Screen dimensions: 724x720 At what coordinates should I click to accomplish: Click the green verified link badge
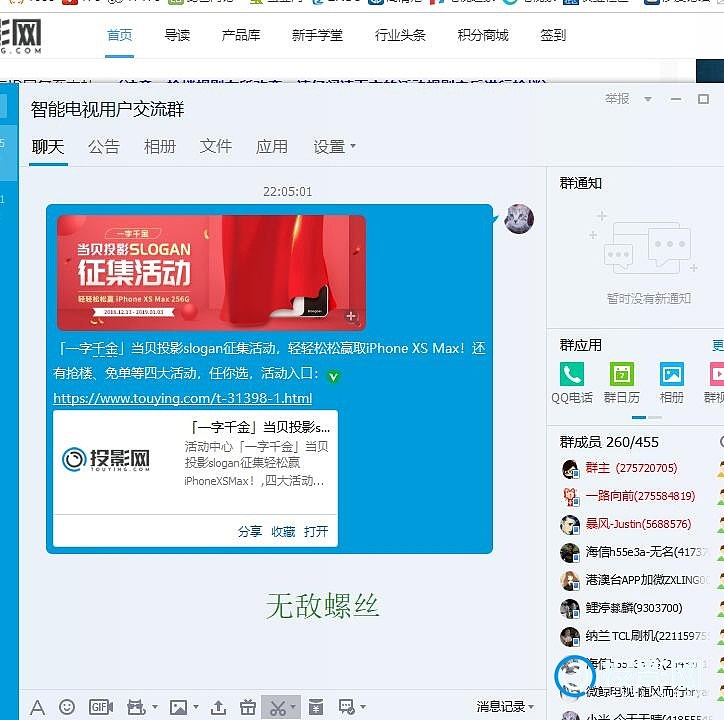point(333,376)
